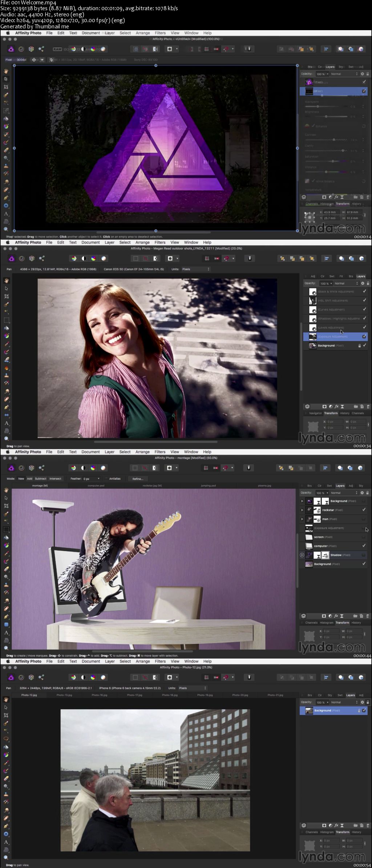Open Apple menu in Megan Read window
Screen dimensions: 372x868
pyautogui.click(x=7, y=243)
